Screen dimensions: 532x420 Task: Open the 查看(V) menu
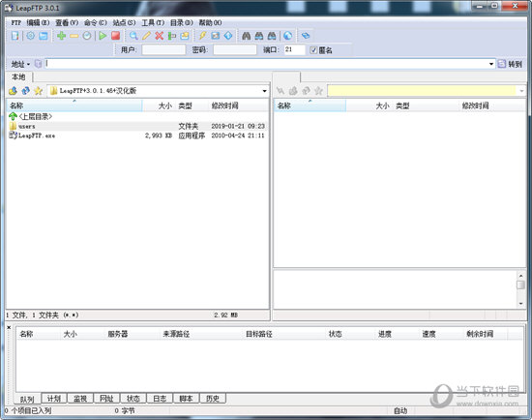coord(67,22)
